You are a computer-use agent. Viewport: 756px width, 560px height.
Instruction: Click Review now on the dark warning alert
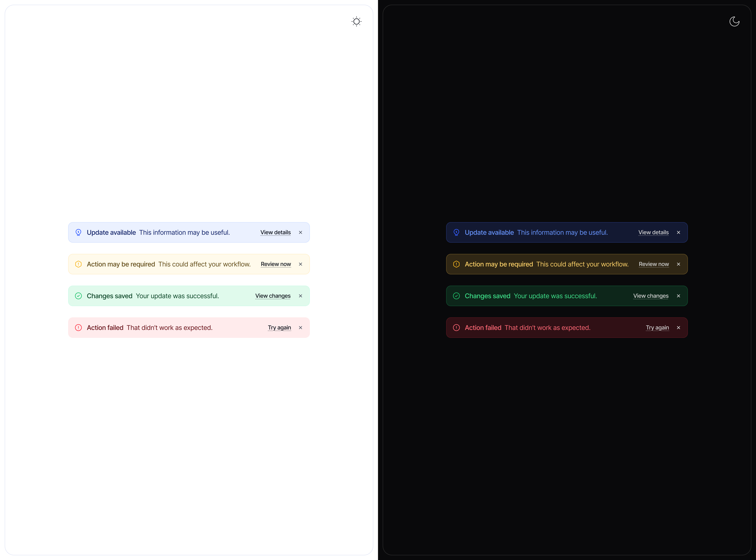pyautogui.click(x=654, y=264)
